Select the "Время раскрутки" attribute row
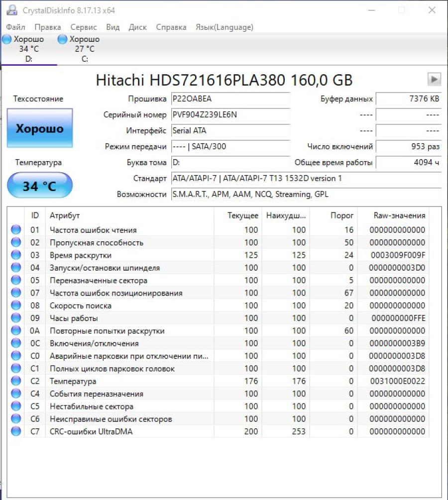 point(100,255)
